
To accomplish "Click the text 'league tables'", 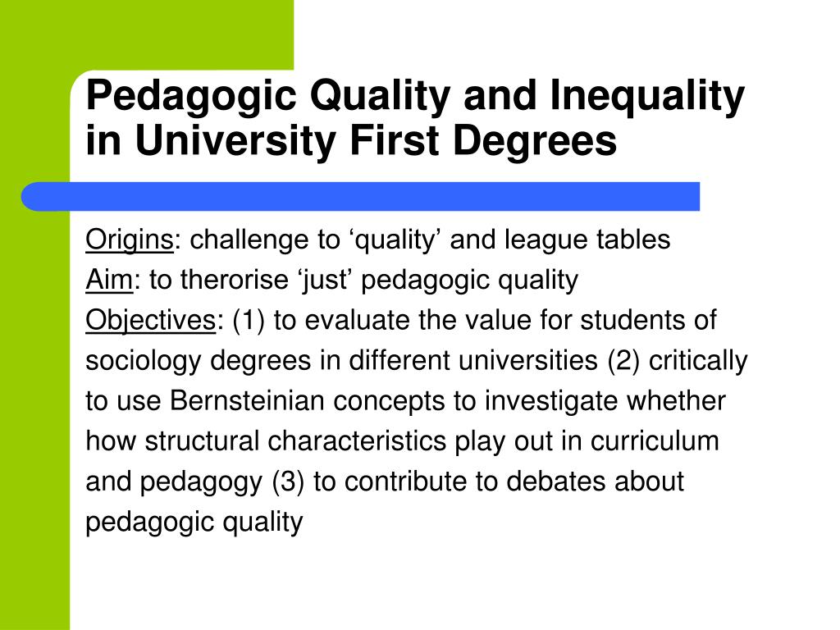I will 587,240.
